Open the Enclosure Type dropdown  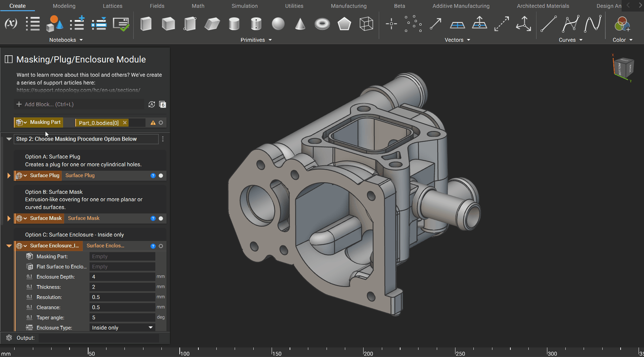(x=122, y=328)
